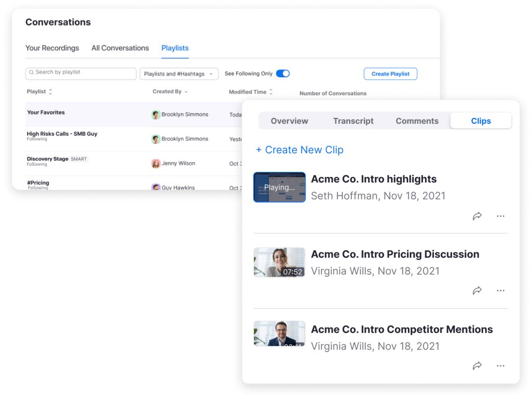This screenshot has height=399, width=532.
Task: Open the #Pricing playlist
Action: click(38, 182)
